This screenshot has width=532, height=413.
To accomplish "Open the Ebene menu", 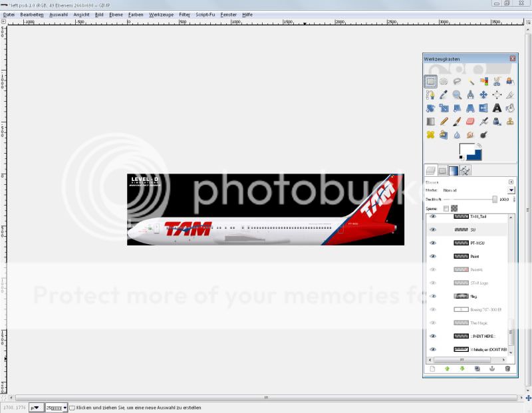I will coord(116,14).
